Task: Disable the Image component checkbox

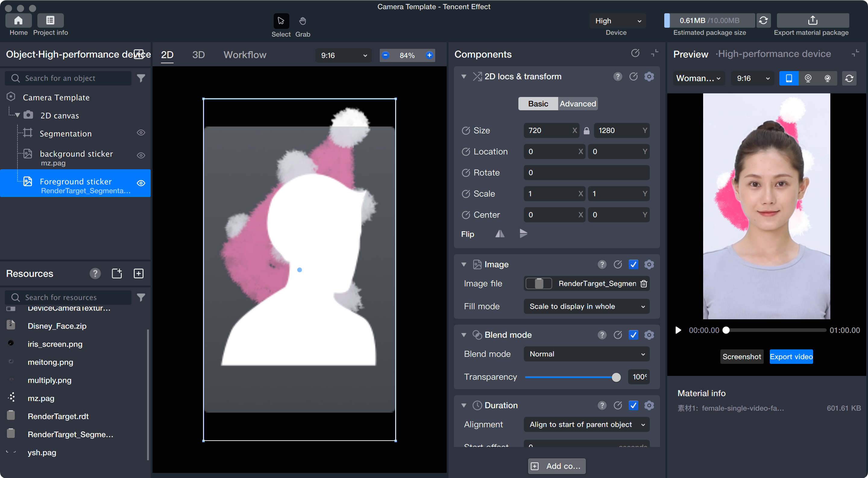Action: [x=633, y=264]
